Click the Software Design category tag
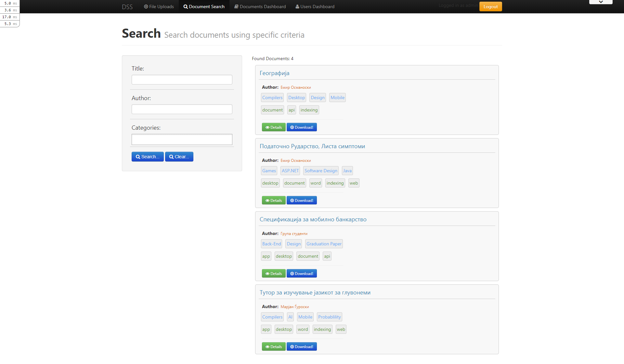 point(321,171)
